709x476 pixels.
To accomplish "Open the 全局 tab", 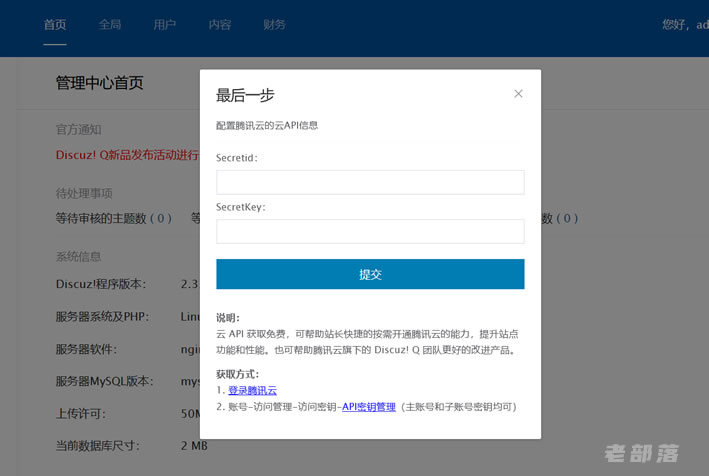I will pos(110,24).
